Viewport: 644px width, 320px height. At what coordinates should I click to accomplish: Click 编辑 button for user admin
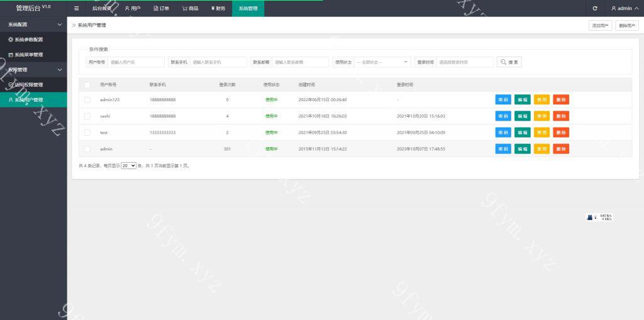523,149
